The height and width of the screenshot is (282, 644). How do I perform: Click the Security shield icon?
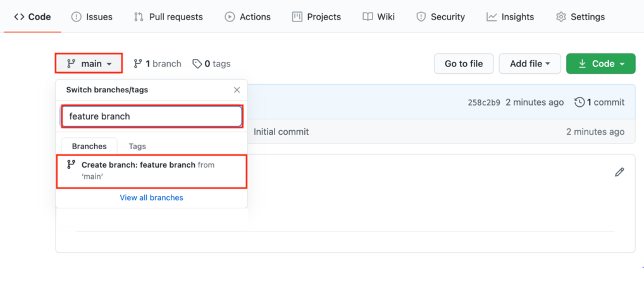(x=421, y=17)
